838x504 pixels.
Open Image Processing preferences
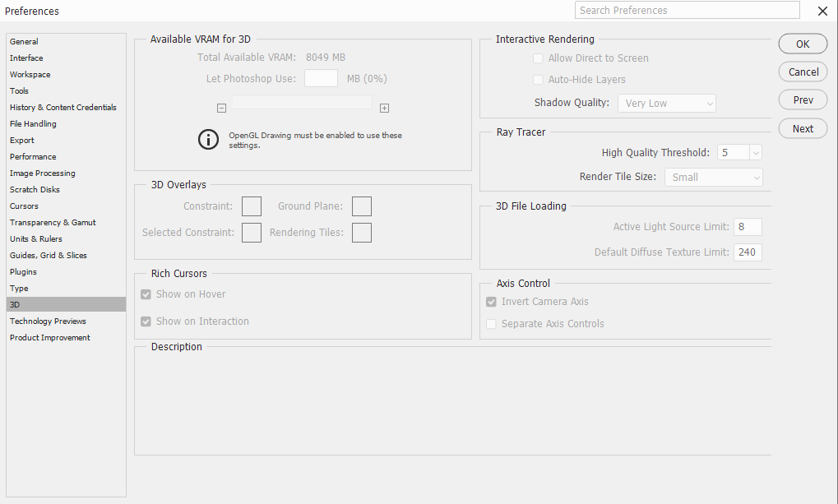[x=67, y=173]
